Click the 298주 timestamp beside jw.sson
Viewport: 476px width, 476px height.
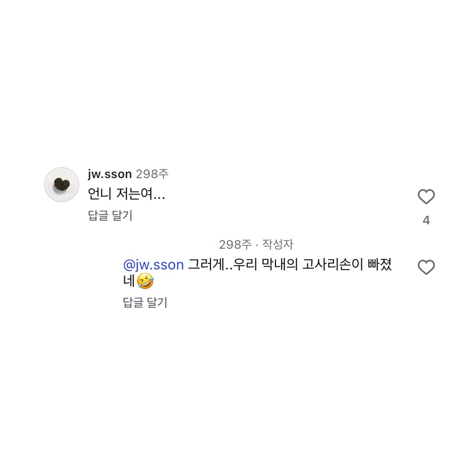(152, 174)
